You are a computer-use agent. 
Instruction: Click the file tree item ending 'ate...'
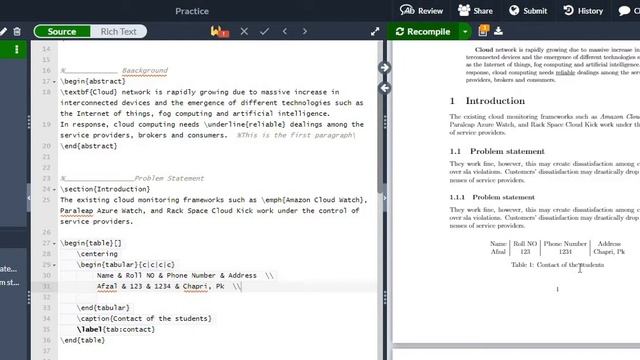[9, 269]
